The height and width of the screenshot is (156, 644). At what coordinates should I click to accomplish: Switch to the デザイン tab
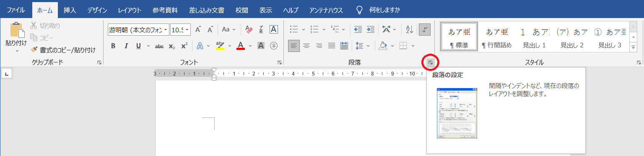tap(97, 10)
